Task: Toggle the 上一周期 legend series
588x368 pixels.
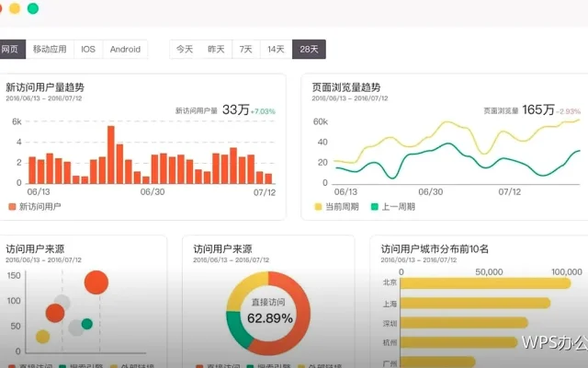Action: click(393, 206)
